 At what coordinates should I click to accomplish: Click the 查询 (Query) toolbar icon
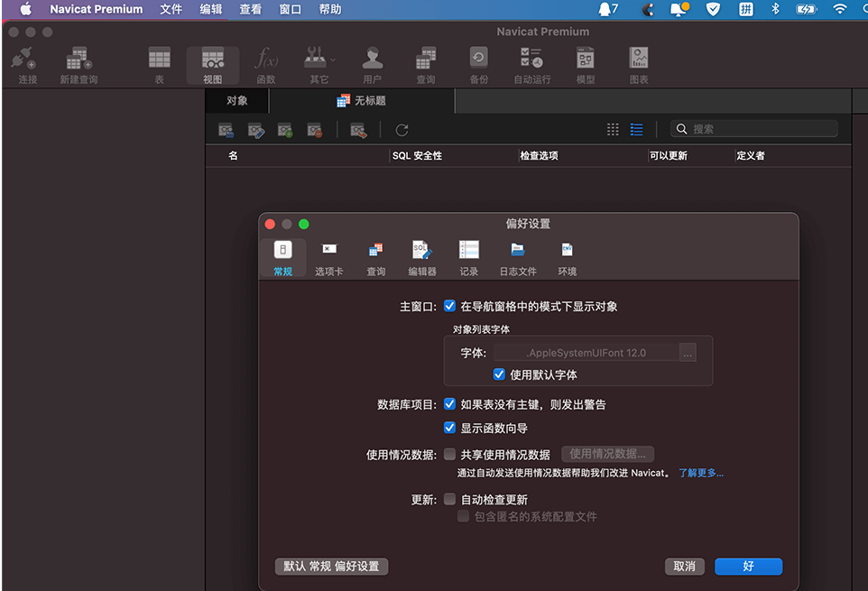[426, 65]
